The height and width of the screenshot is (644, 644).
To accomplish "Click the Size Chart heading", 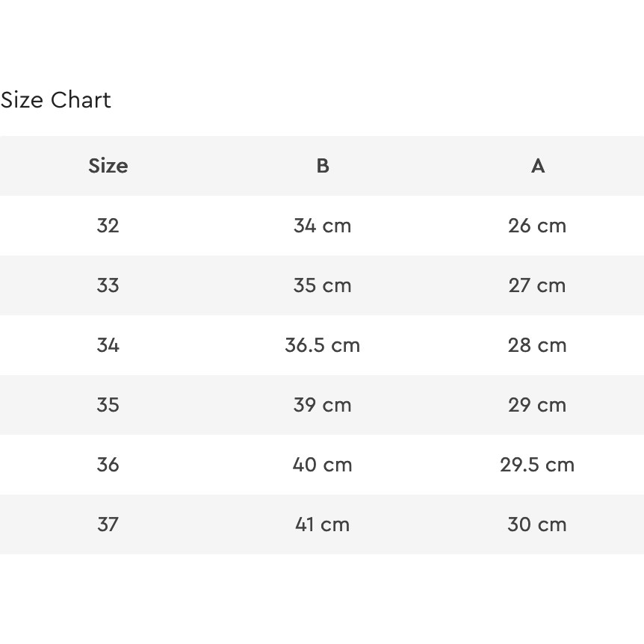I will coord(56,100).
